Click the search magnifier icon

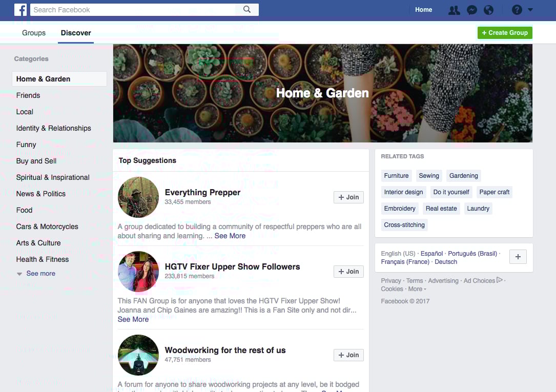(x=247, y=10)
